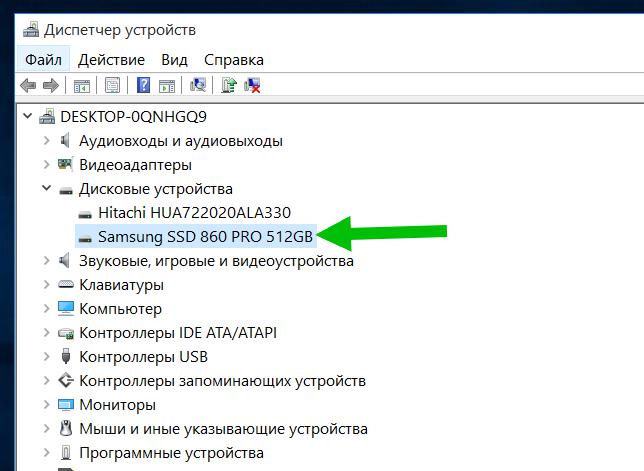Click the DESKTOP-0QNHGQ9 computer icon

pyautogui.click(x=47, y=117)
